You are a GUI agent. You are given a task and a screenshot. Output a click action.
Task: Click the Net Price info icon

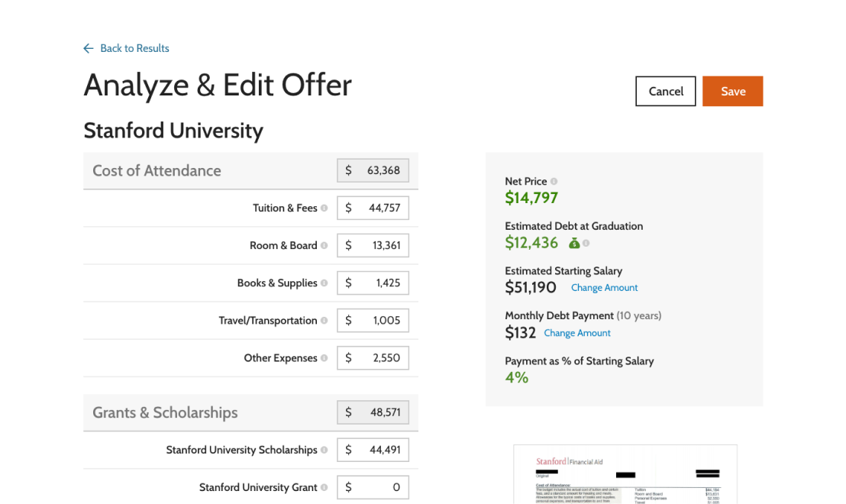pyautogui.click(x=554, y=182)
